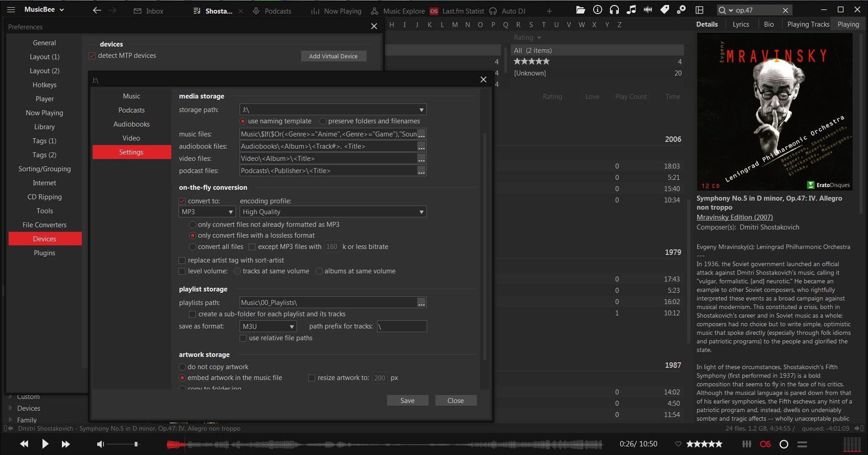Screen dimensions: 868x455
Task: Toggle Last.fm scrobbling icon in player bar
Action: tap(765, 444)
